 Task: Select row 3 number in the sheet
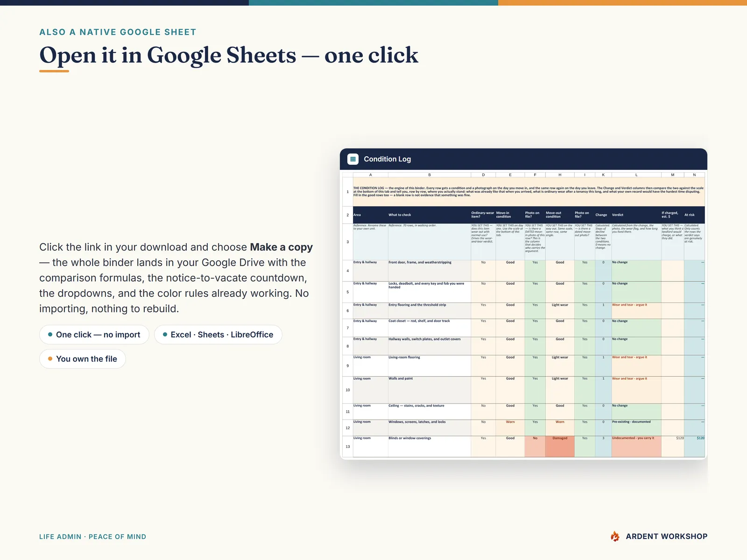[347, 242]
